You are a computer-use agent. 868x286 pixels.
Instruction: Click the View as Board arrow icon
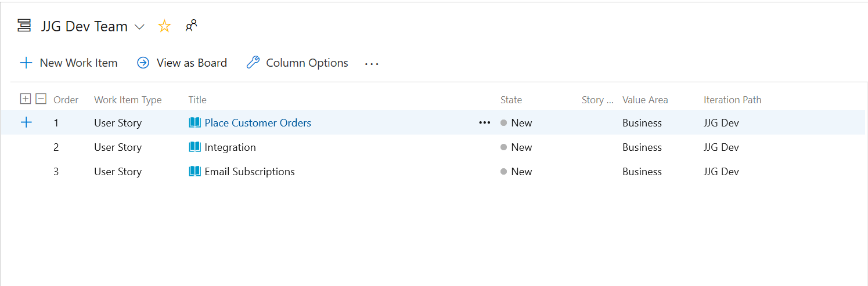point(143,63)
